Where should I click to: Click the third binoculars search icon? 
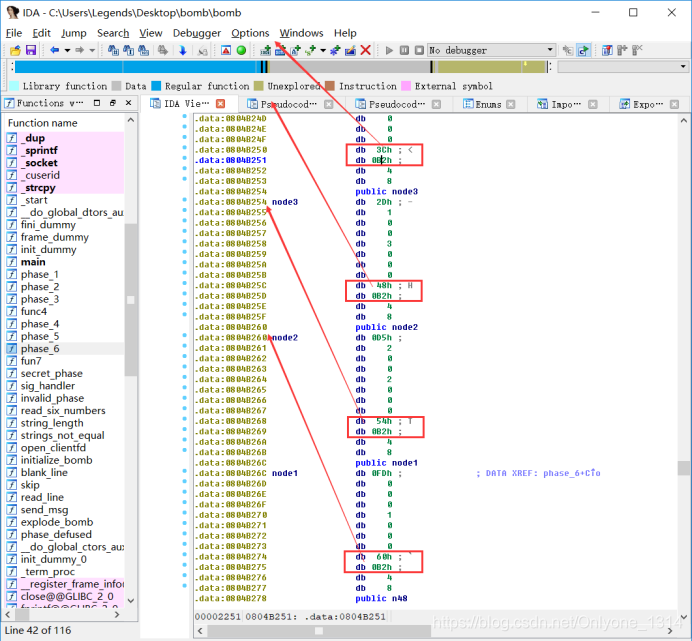pyautogui.click(x=143, y=50)
